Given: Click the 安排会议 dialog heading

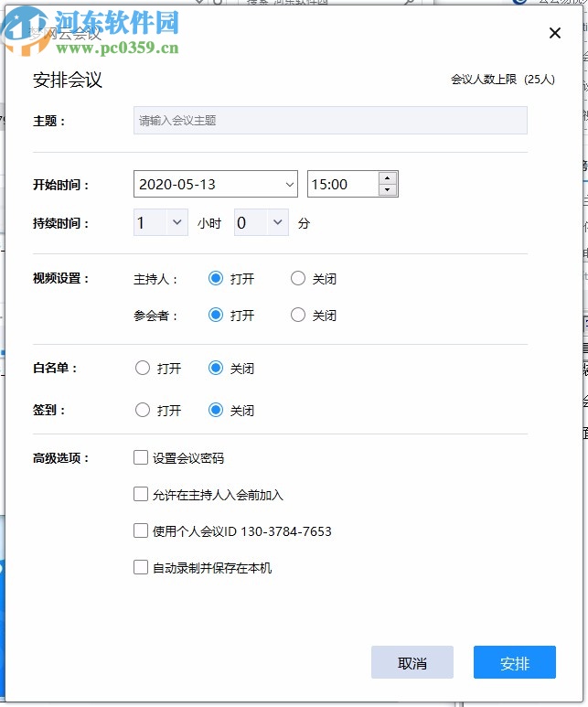Looking at the screenshot, I should tap(68, 80).
